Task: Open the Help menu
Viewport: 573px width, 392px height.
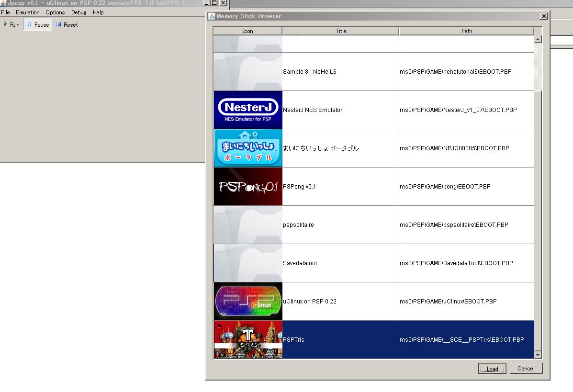Action: (x=98, y=12)
